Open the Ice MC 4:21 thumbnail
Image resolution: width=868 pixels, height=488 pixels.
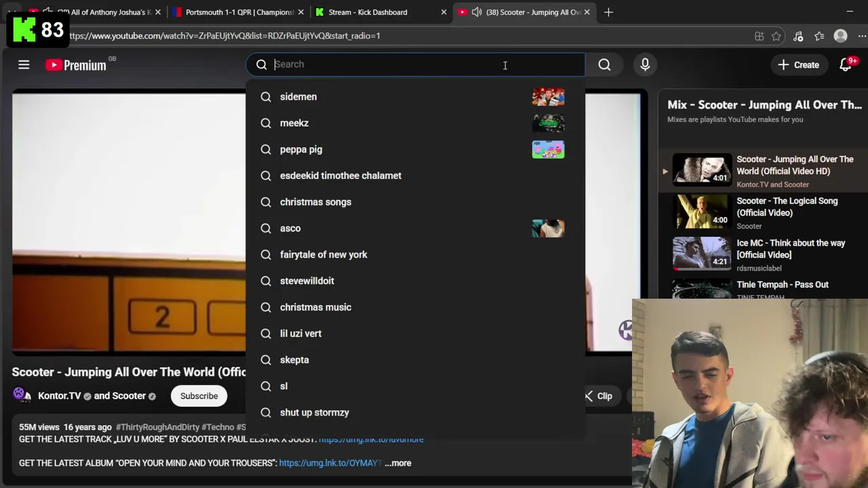coord(702,254)
